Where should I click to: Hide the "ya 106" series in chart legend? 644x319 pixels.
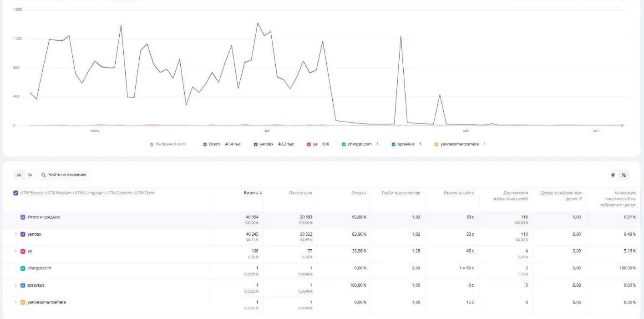(309, 144)
